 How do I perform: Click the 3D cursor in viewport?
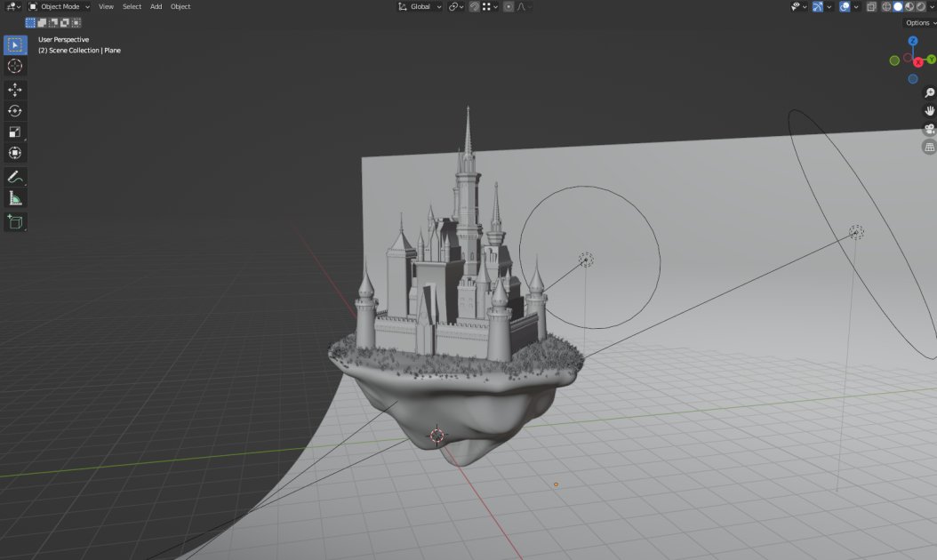(x=436, y=435)
